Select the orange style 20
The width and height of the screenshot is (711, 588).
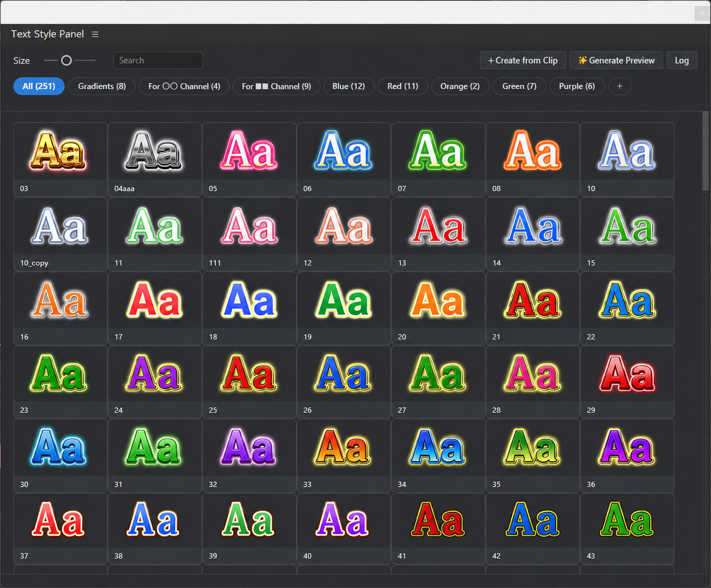438,309
